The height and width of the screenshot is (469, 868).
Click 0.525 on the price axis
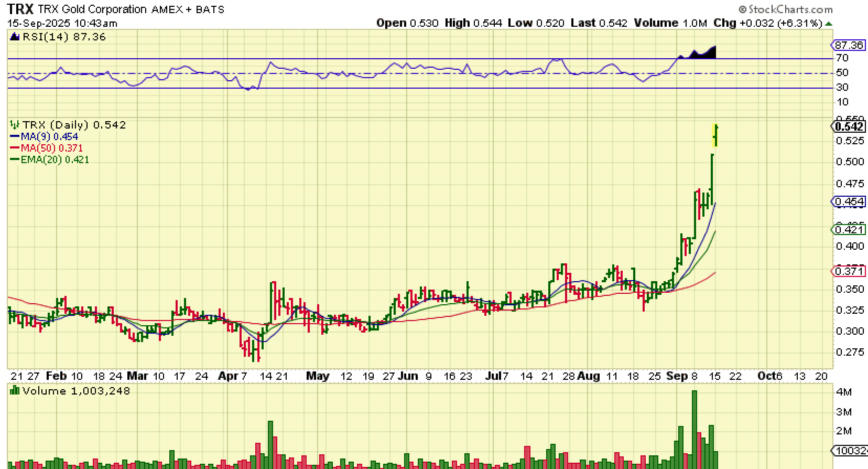[850, 141]
